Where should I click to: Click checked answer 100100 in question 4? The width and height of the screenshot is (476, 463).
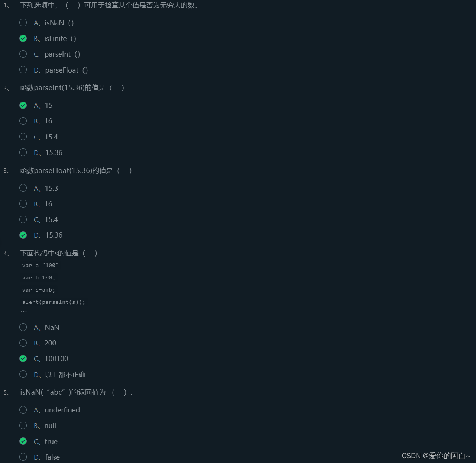23,358
